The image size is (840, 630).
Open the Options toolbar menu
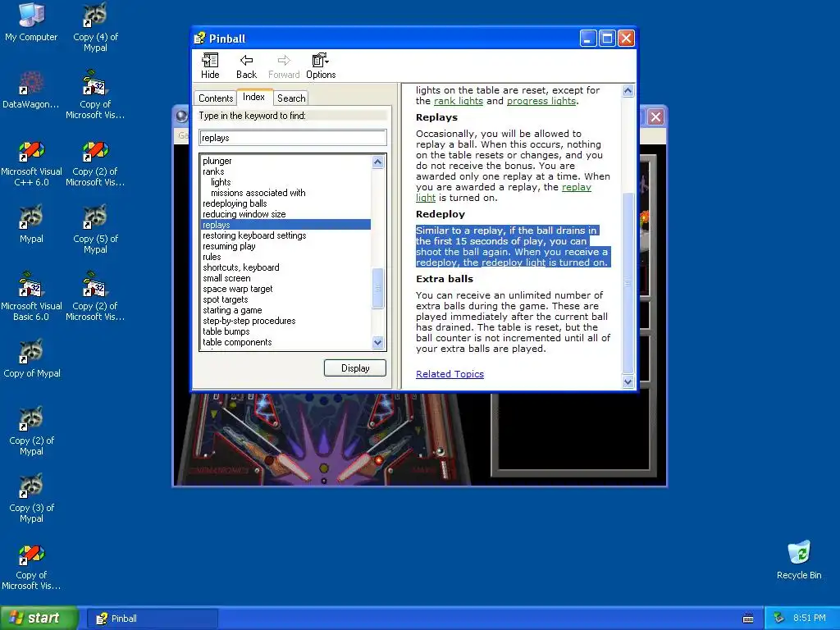321,66
